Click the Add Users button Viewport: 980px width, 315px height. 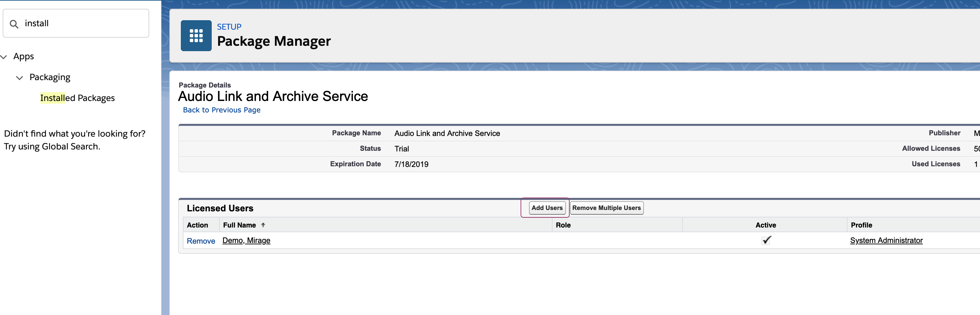tap(547, 208)
